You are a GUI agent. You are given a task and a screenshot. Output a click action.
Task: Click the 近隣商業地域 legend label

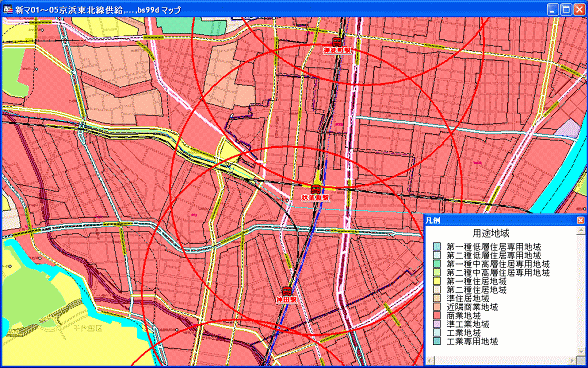(x=472, y=307)
